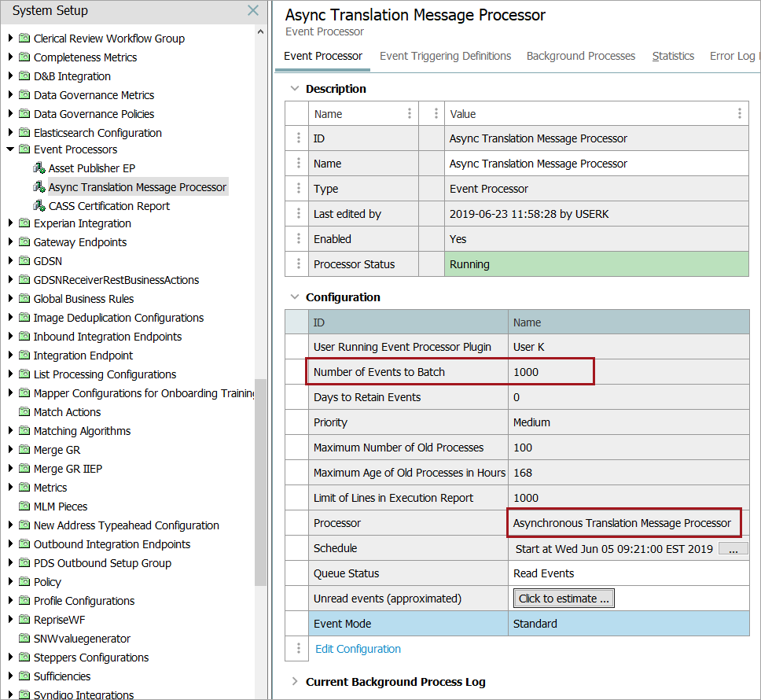Collapse the Configuration section
Viewport: 761px width, 700px height.
click(295, 297)
